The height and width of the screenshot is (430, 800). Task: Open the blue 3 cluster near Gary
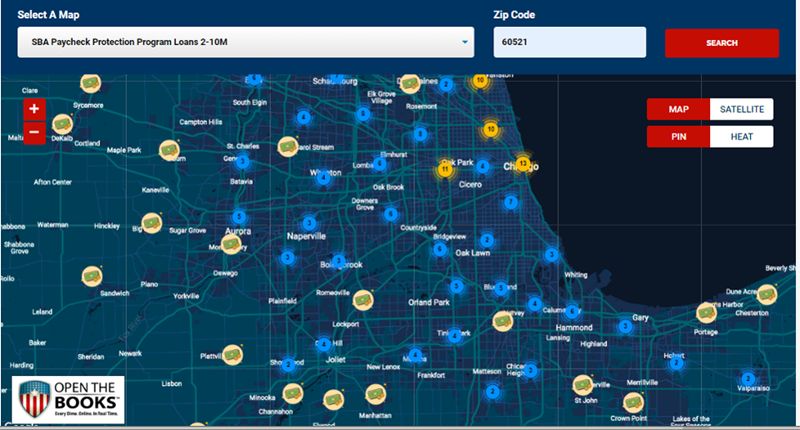[x=625, y=326]
